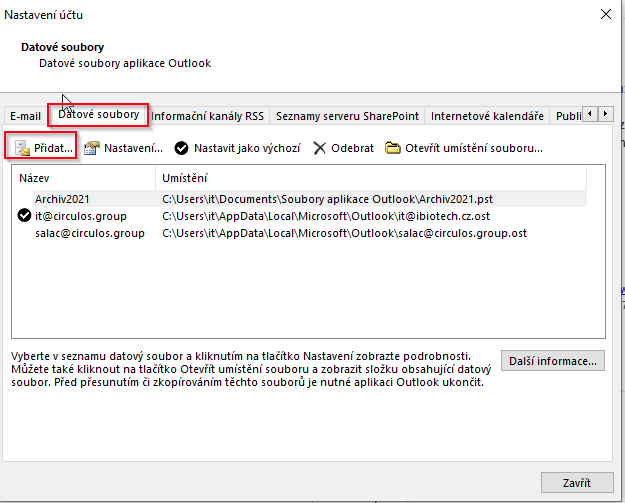Viewport: 625px width, 503px height.
Task: Select the Datové soubory tab
Action: coord(98,115)
